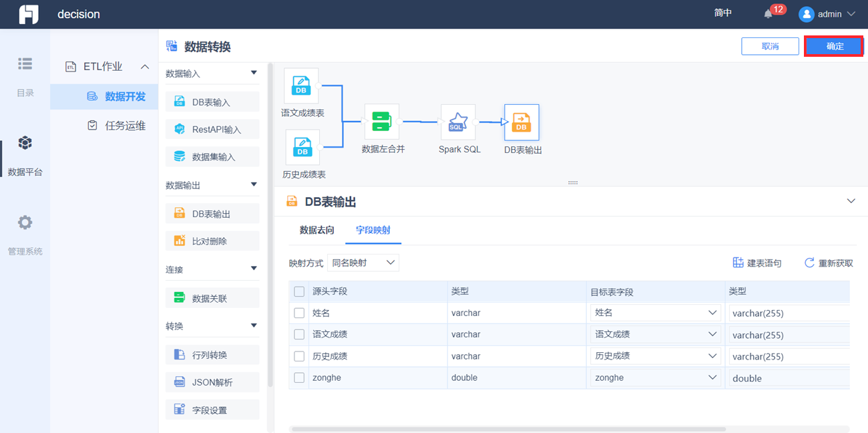Select the 目录 sidebar icon
The width and height of the screenshot is (868, 433).
tap(25, 63)
